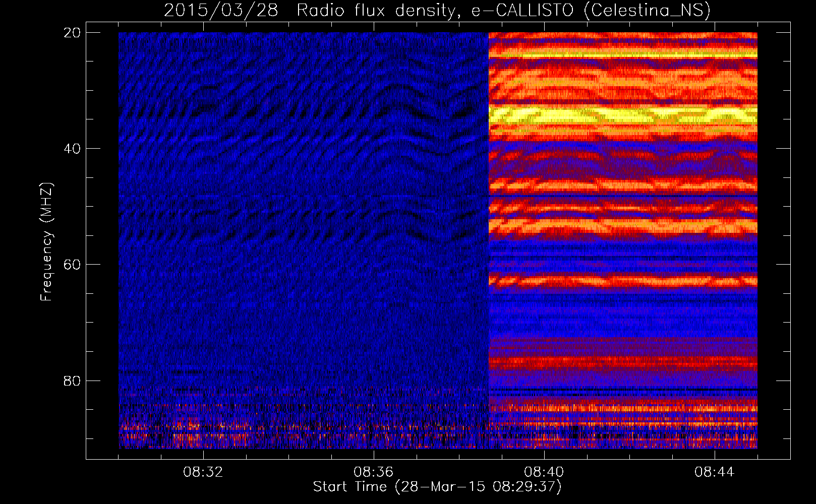
Task: Click the 08:44 time tick label
Action: [715, 472]
